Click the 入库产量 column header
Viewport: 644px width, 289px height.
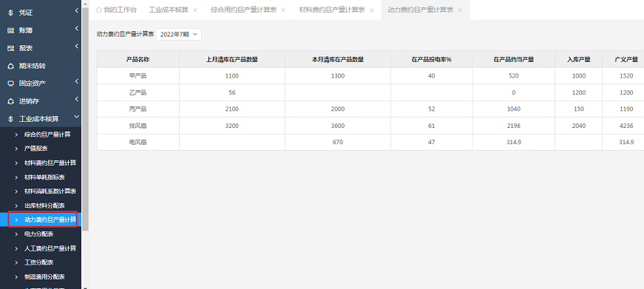[579, 60]
